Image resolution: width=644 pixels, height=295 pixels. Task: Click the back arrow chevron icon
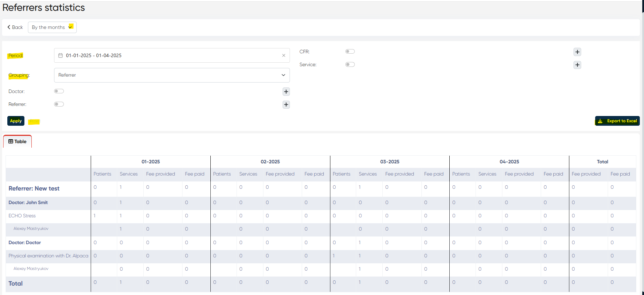coord(9,27)
